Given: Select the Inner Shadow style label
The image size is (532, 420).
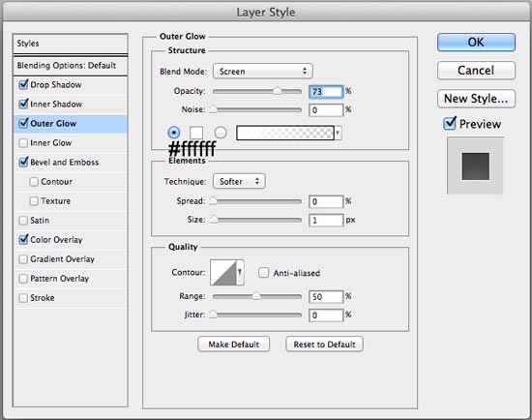Looking at the screenshot, I should [56, 104].
